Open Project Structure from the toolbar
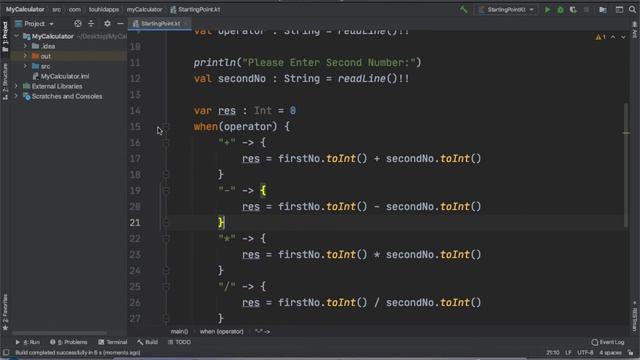 (603, 9)
